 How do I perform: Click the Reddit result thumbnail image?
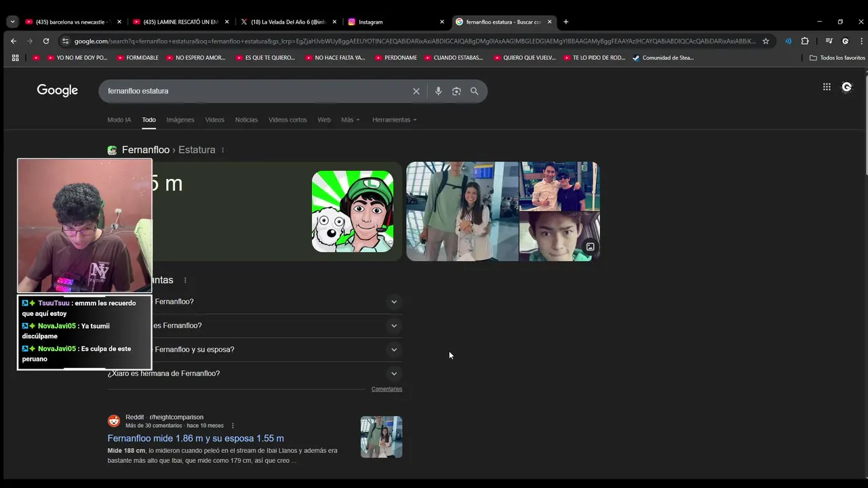381,437
